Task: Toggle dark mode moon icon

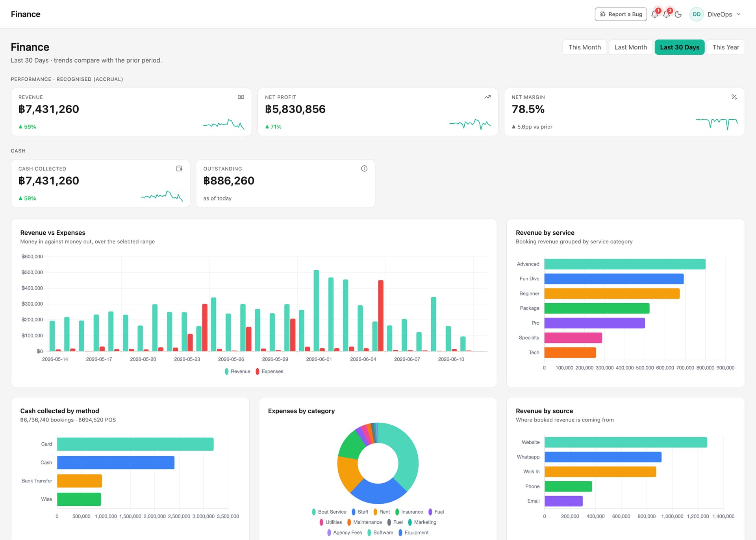Action: pyautogui.click(x=678, y=14)
